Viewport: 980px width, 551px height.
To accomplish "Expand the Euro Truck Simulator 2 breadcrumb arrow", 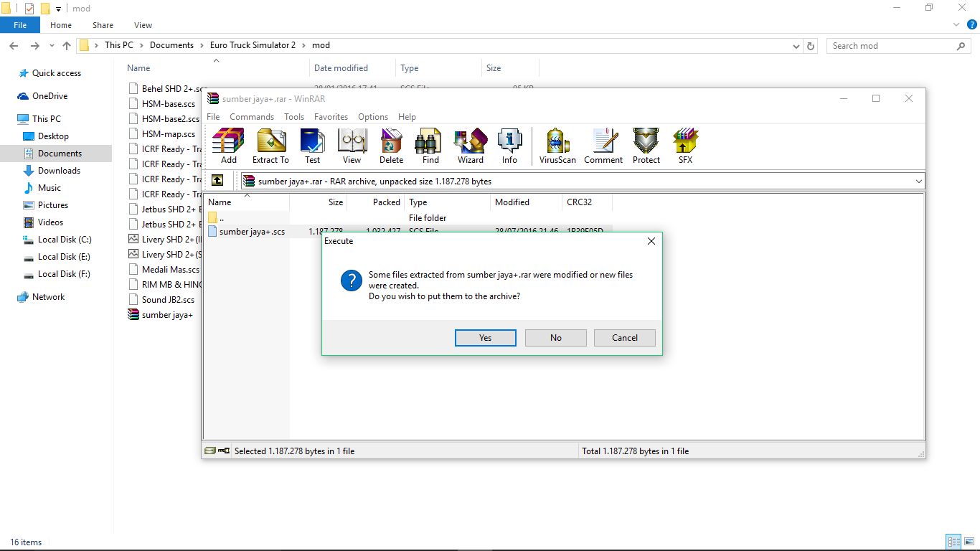I will coord(303,45).
